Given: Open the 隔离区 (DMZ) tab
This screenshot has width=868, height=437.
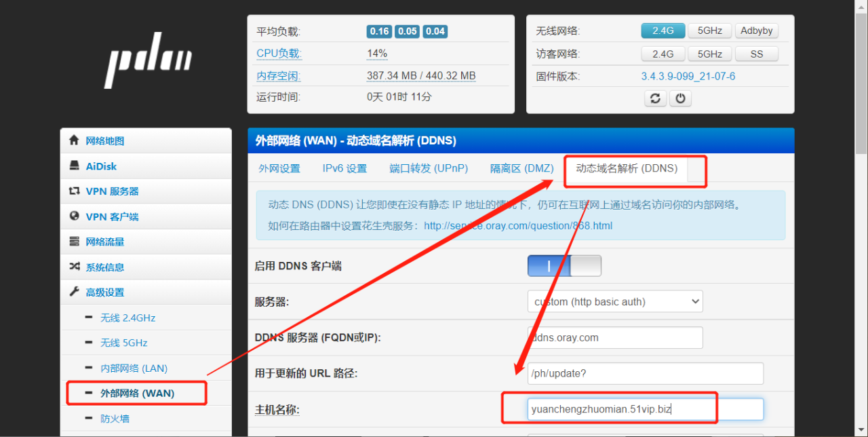Looking at the screenshot, I should point(522,168).
